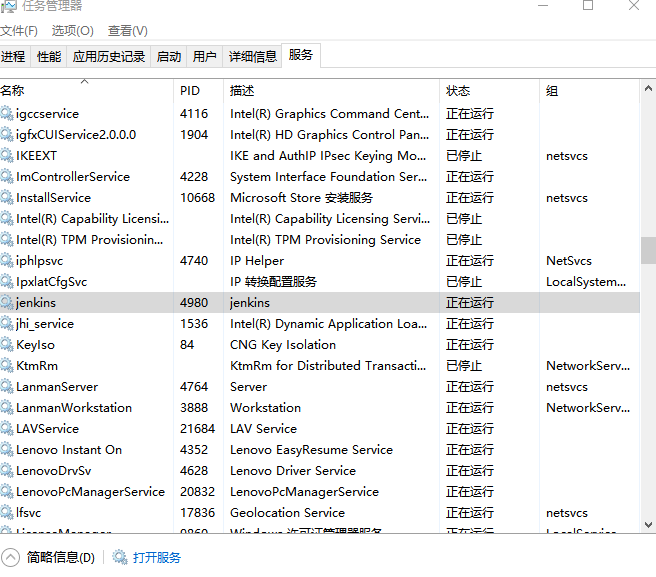Select PID cell 20832

click(x=197, y=491)
